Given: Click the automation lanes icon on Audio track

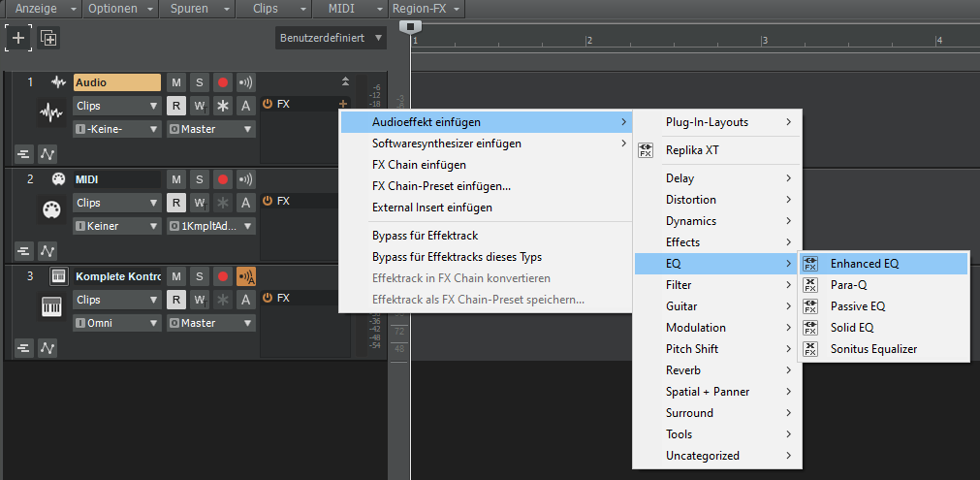Looking at the screenshot, I should [x=47, y=154].
